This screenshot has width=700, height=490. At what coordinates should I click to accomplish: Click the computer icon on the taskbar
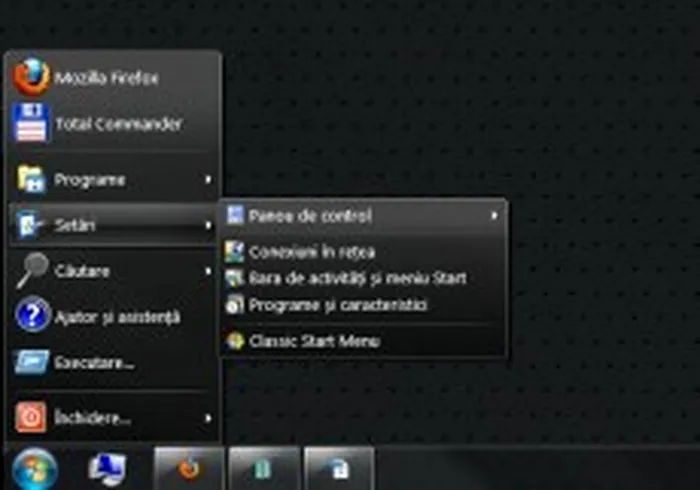click(106, 468)
